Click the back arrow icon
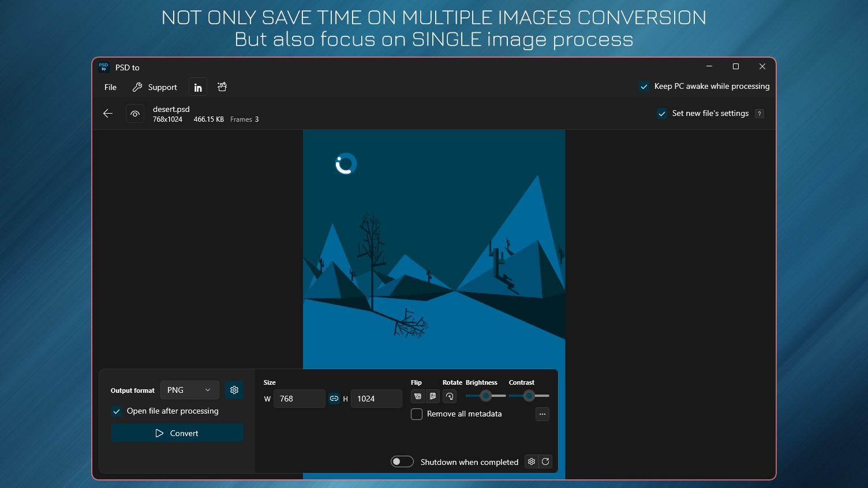Screen dimensions: 868x488 (107, 114)
